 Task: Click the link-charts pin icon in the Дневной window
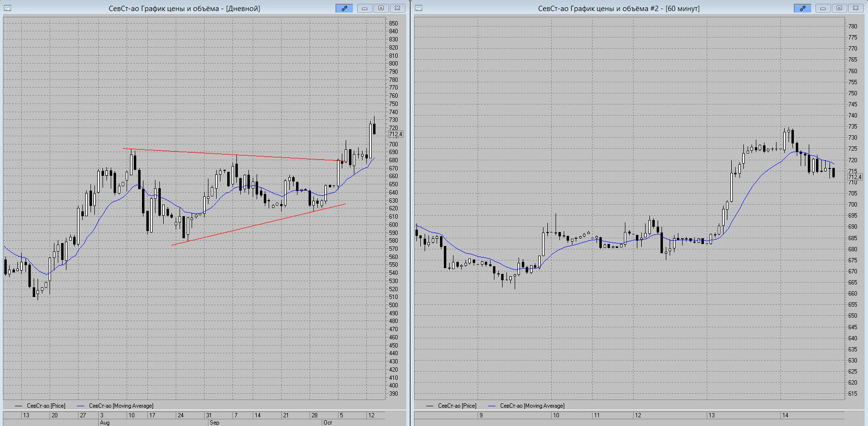344,8
